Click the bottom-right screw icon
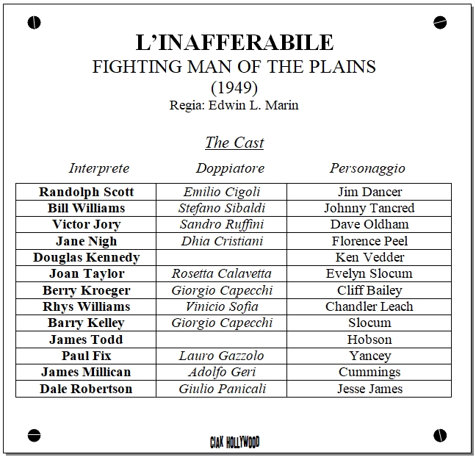The width and height of the screenshot is (476, 460). [440, 434]
